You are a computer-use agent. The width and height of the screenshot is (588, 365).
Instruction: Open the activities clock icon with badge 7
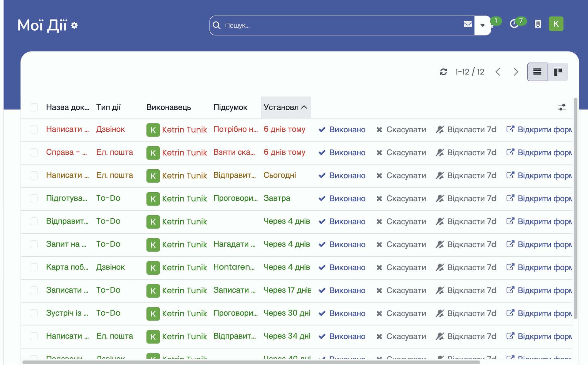514,24
